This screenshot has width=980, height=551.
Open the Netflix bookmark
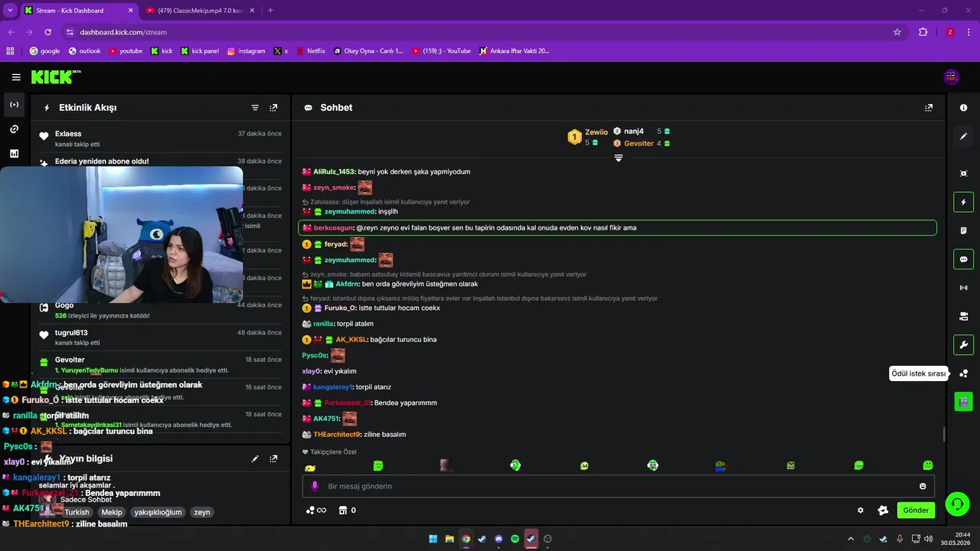click(310, 51)
